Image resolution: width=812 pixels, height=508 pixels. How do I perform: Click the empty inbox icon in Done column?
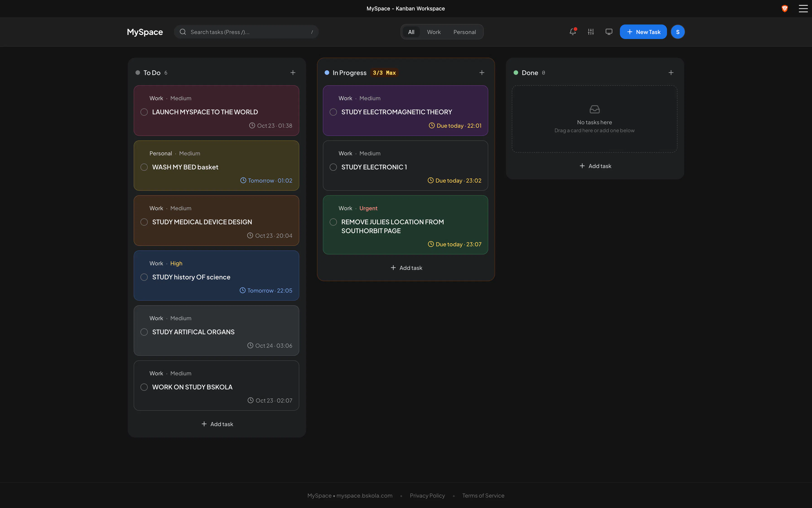pos(594,109)
